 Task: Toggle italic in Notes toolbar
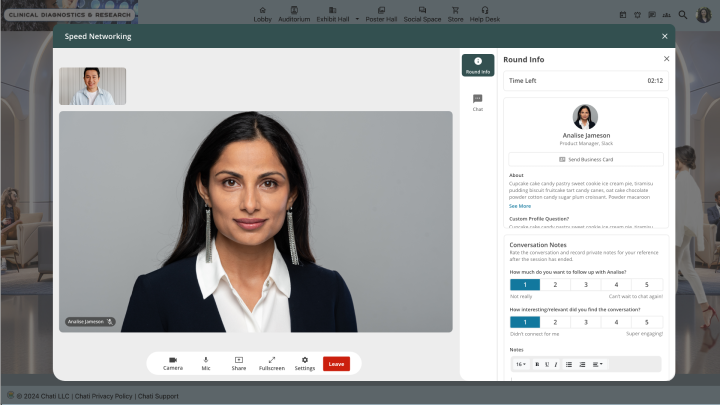point(556,364)
